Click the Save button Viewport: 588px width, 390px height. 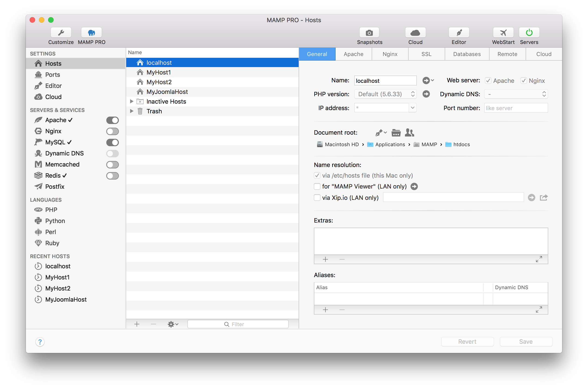click(526, 342)
